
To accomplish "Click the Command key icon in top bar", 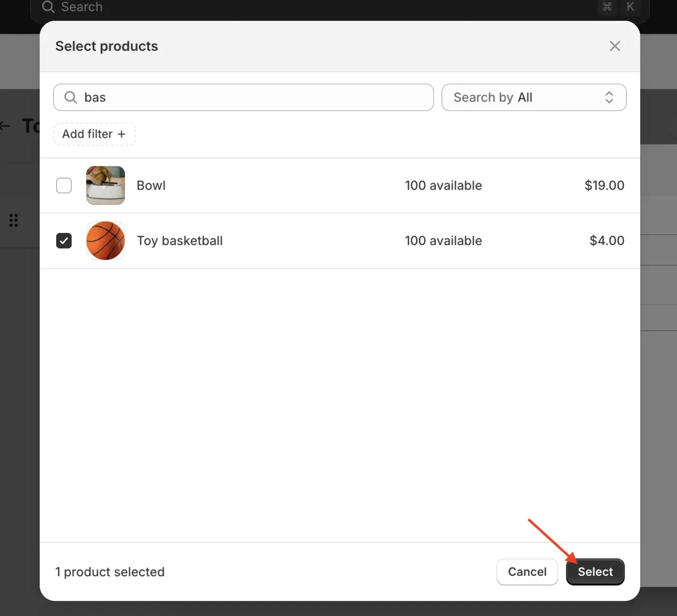I will [607, 7].
